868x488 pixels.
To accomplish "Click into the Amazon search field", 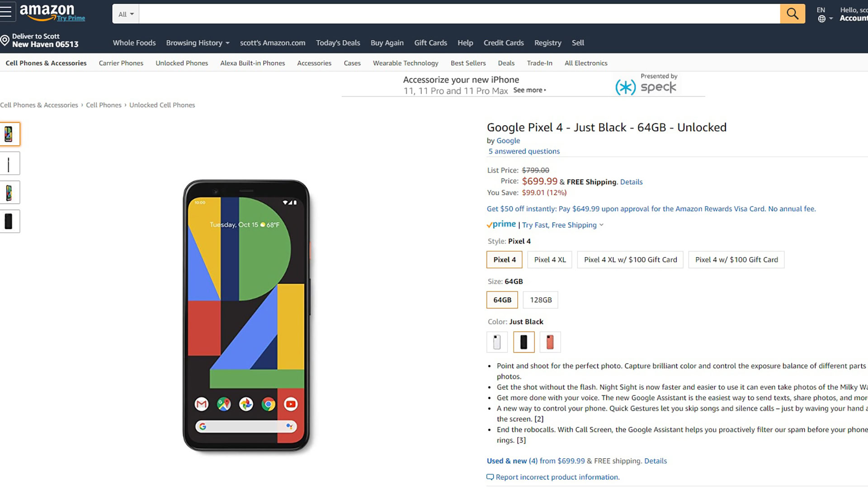I will click(459, 14).
